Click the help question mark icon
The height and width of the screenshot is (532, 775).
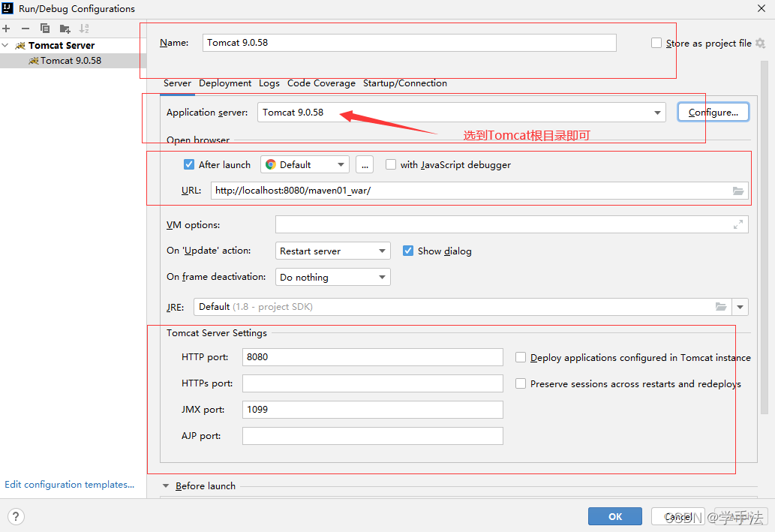(x=16, y=517)
